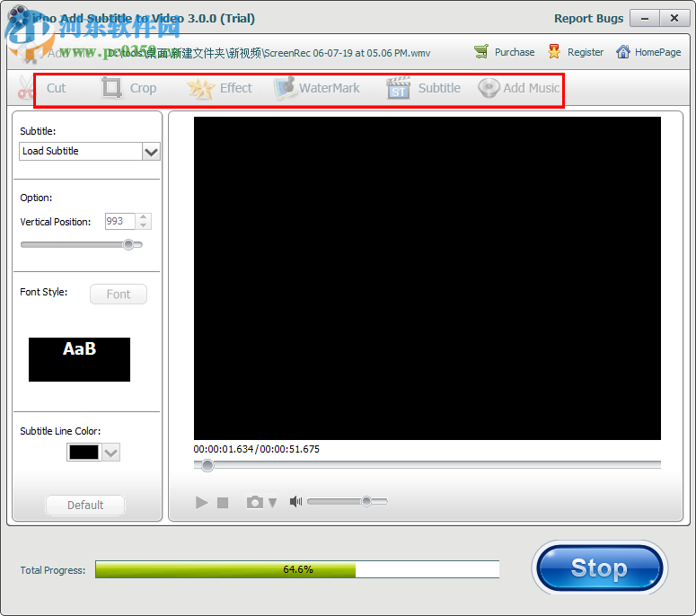This screenshot has height=616, width=696.
Task: Open the WaterMark tool
Action: pyautogui.click(x=317, y=88)
